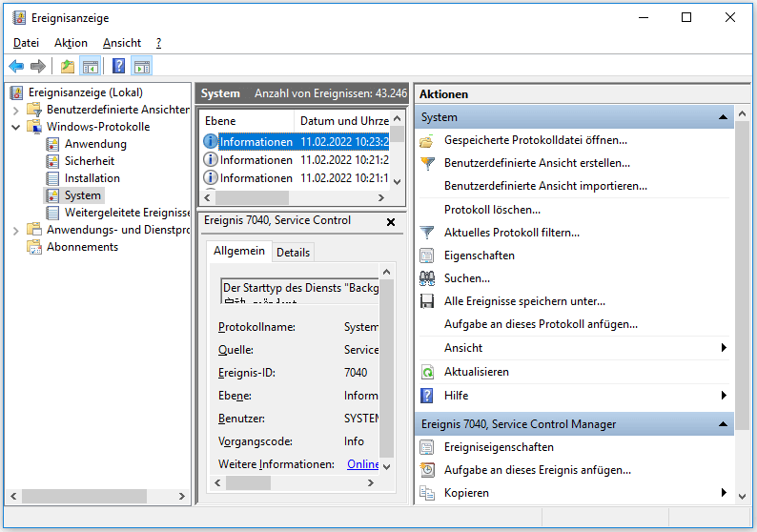Screen dimensions: 757x532
Task: Collapse the Windows-Protokolle tree node
Action: (15, 127)
